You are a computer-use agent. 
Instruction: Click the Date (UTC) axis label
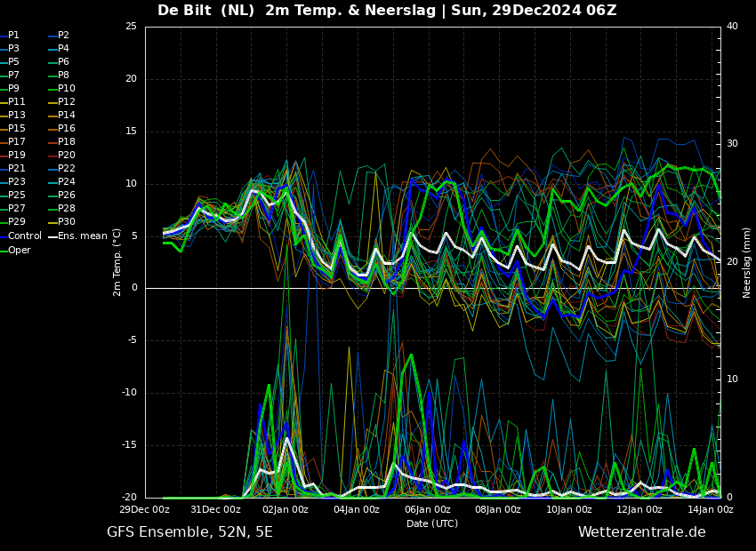tap(432, 524)
